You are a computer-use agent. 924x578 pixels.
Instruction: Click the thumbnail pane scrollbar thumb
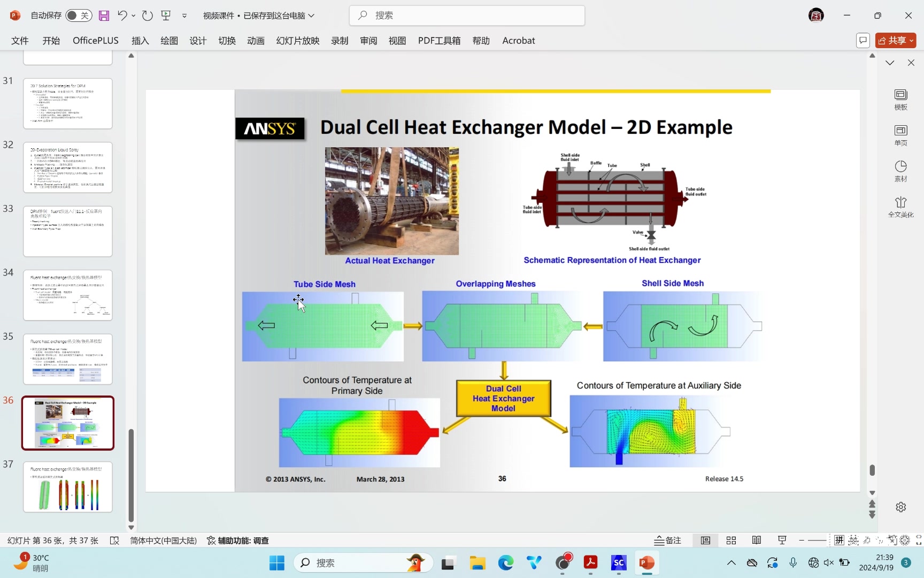[x=131, y=475]
